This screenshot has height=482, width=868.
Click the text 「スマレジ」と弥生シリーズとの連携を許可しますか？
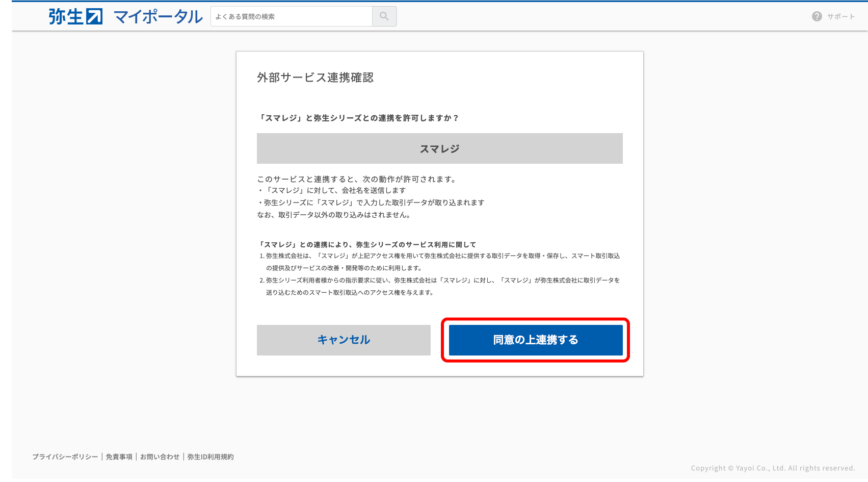point(359,118)
